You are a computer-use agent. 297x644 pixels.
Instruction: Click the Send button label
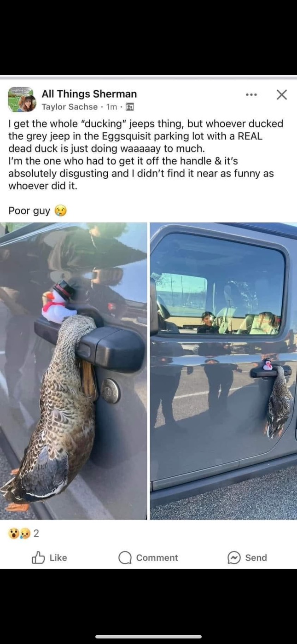256,558
